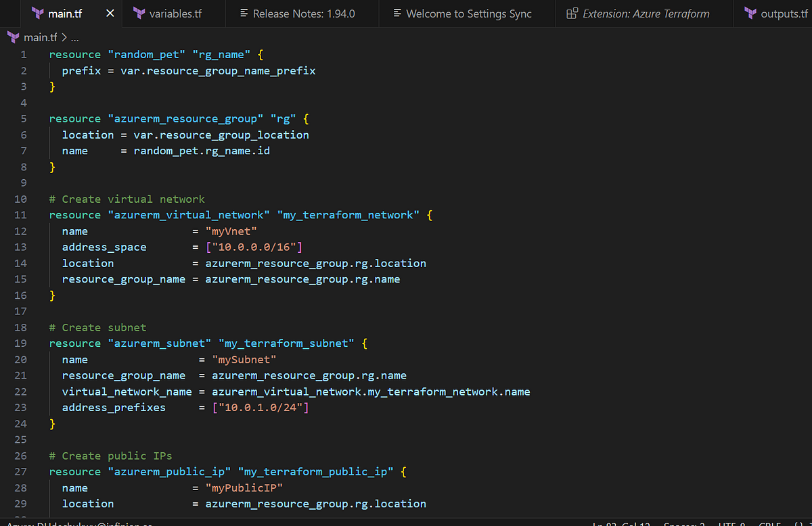Click Ln 93, Col 12 to go to a line
Image resolution: width=812 pixels, height=526 pixels.
coord(619,523)
